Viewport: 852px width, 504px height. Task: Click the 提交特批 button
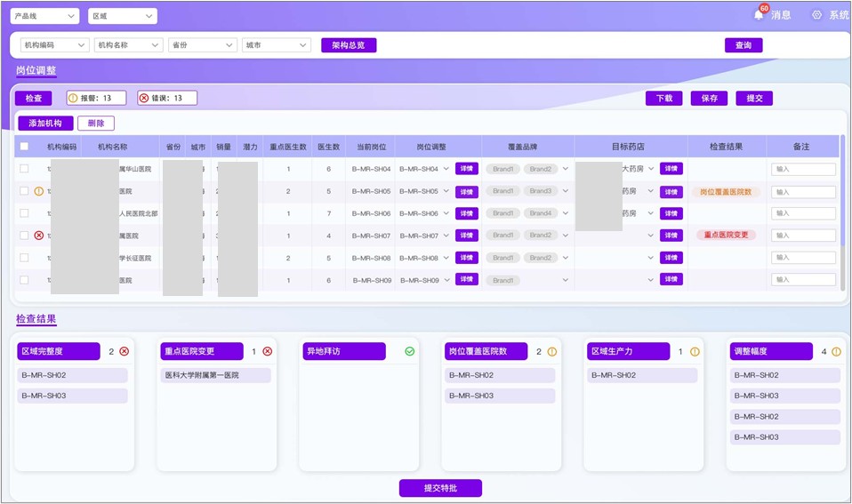[x=440, y=488]
